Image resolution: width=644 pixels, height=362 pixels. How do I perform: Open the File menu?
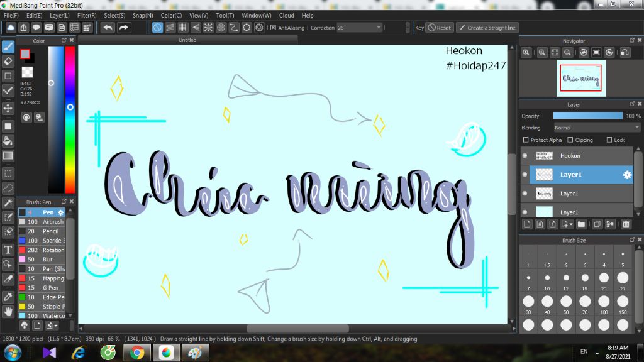coord(11,16)
